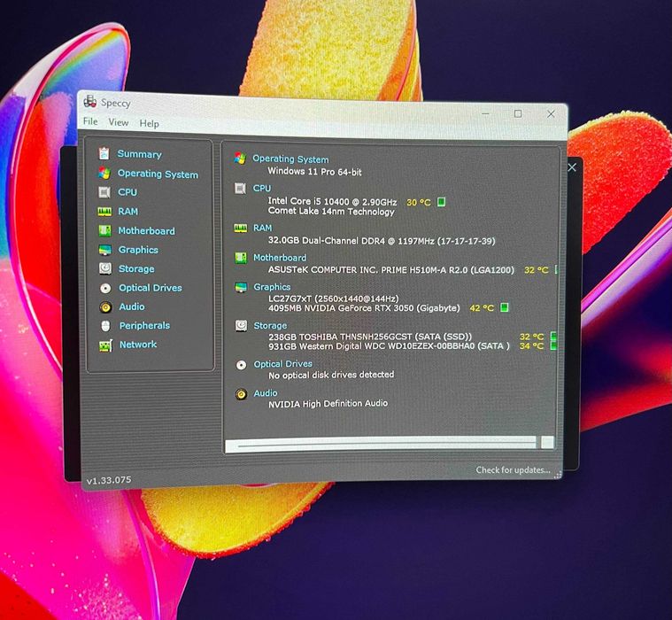Click the GPU temperature value 42 °C
Image resolution: width=672 pixels, height=620 pixels.
(482, 307)
